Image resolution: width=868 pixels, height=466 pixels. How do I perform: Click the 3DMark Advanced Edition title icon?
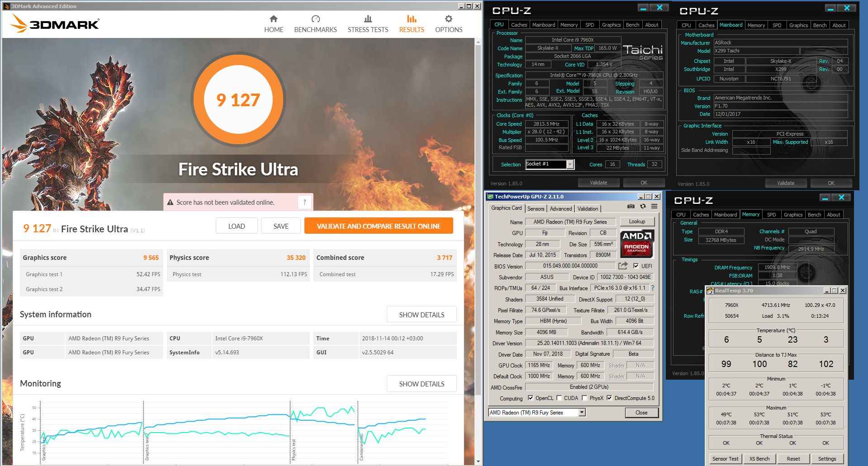6,6
